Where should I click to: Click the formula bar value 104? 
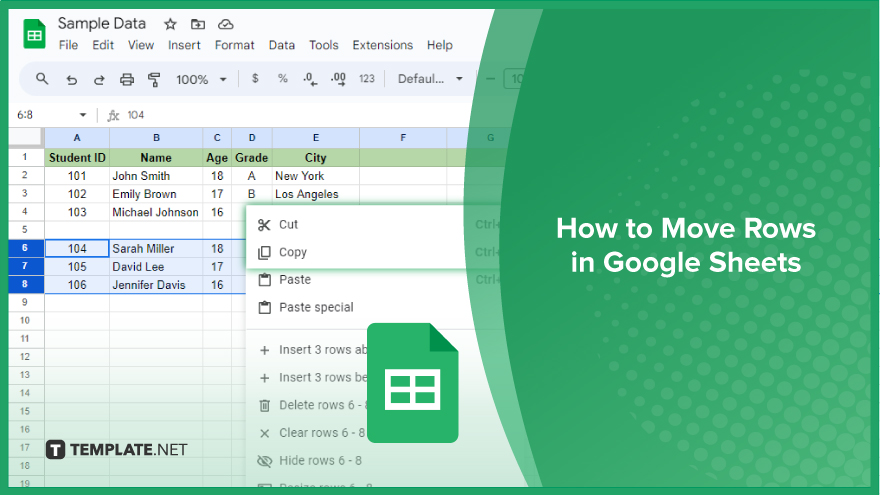(x=136, y=115)
